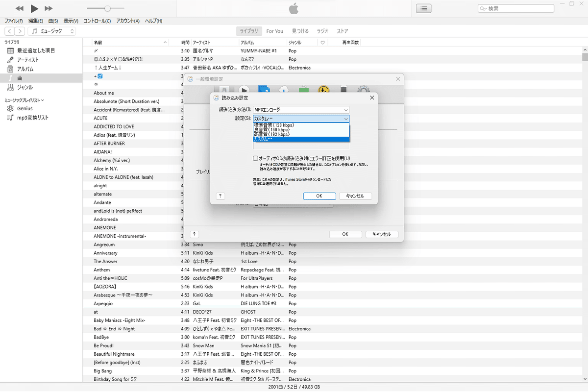
Task: Close the 一般環境設定 window with X
Action: click(x=398, y=79)
